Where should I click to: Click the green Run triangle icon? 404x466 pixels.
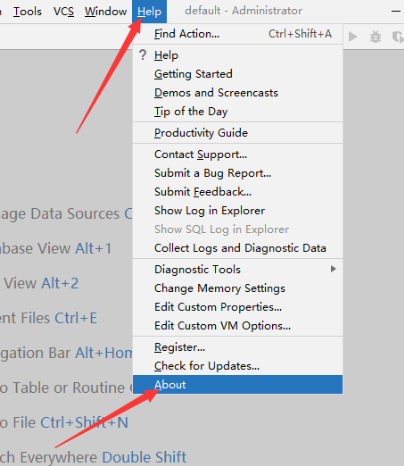point(353,36)
